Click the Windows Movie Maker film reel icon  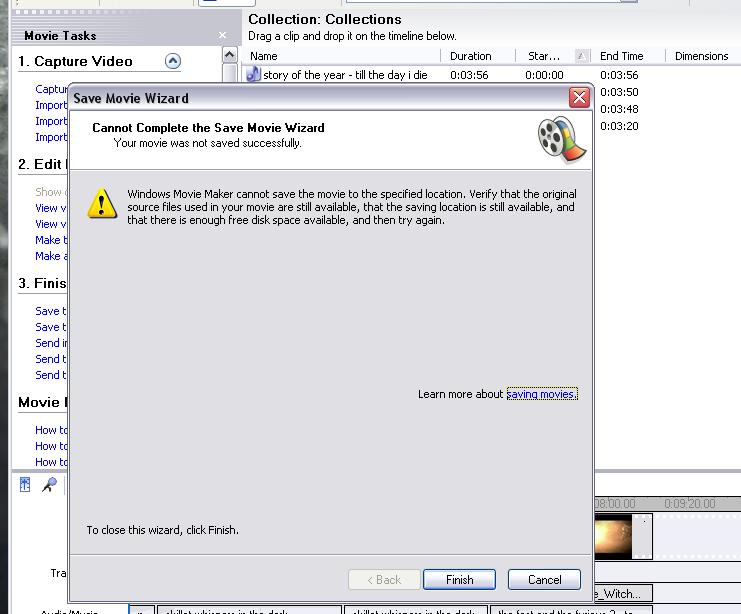tap(562, 140)
